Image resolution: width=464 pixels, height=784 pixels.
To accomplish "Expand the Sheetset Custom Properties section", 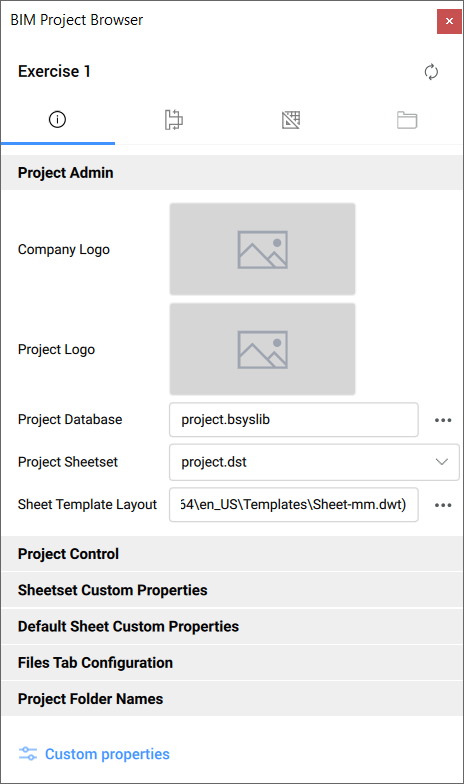I will tap(232, 590).
